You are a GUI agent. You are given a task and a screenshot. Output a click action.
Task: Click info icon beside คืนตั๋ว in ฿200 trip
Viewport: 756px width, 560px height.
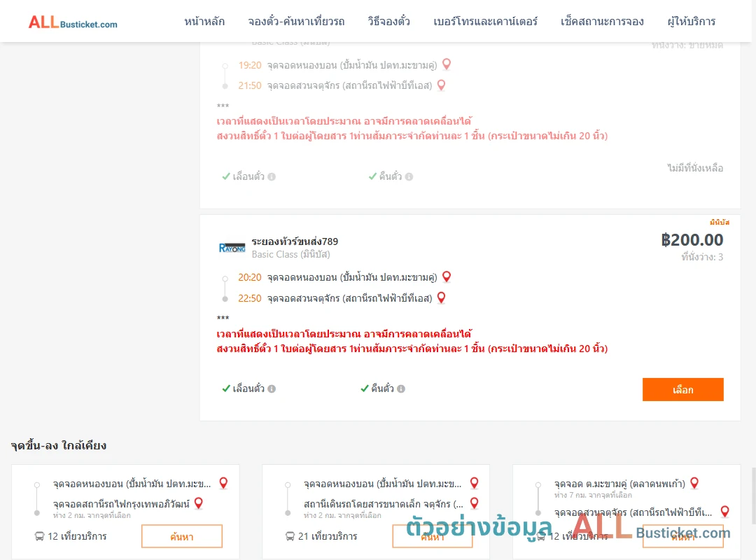tap(401, 388)
